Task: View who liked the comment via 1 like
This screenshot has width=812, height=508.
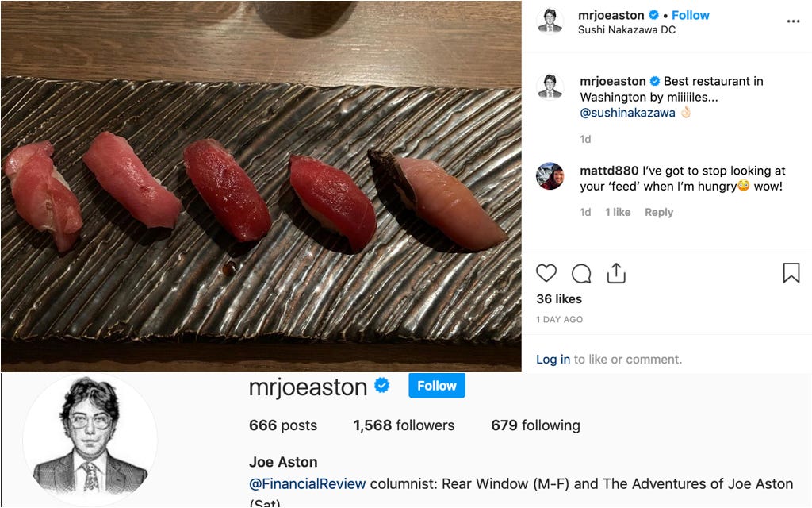Action: tap(618, 212)
